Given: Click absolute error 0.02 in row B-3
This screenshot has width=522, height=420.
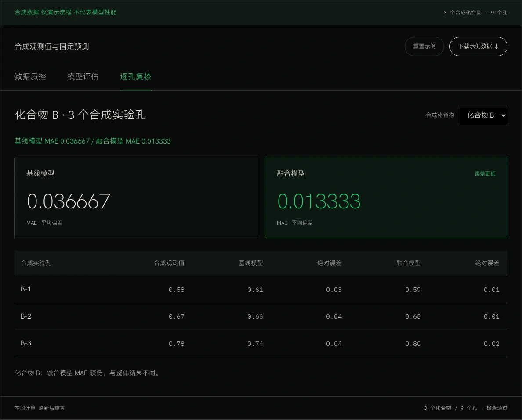Looking at the screenshot, I should pos(491,344).
